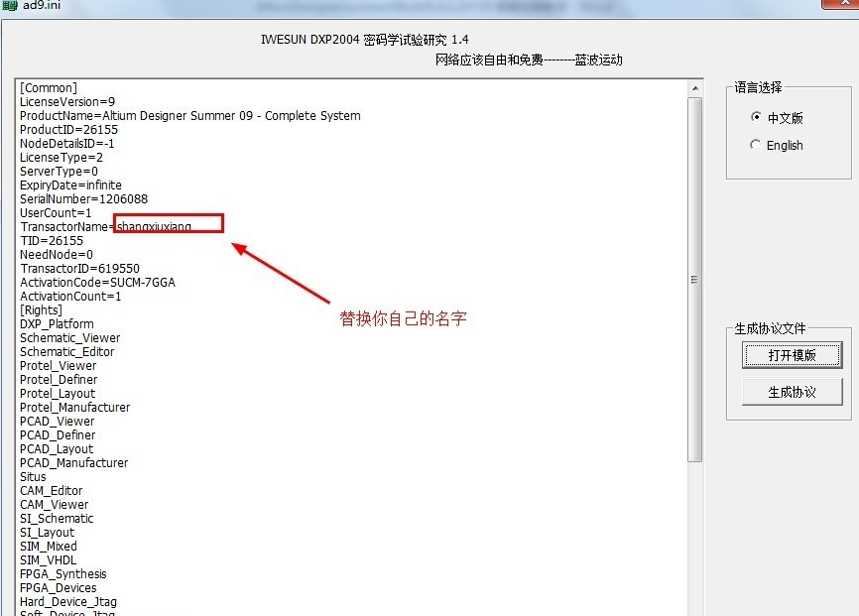Click the line ProductID=26155
The image size is (859, 616).
tap(69, 130)
